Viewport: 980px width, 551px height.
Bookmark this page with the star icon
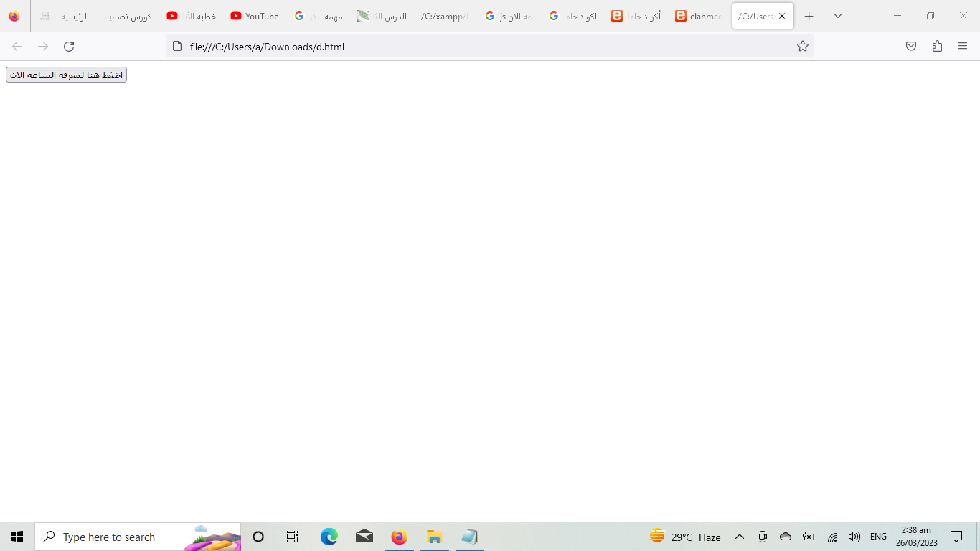tap(802, 47)
